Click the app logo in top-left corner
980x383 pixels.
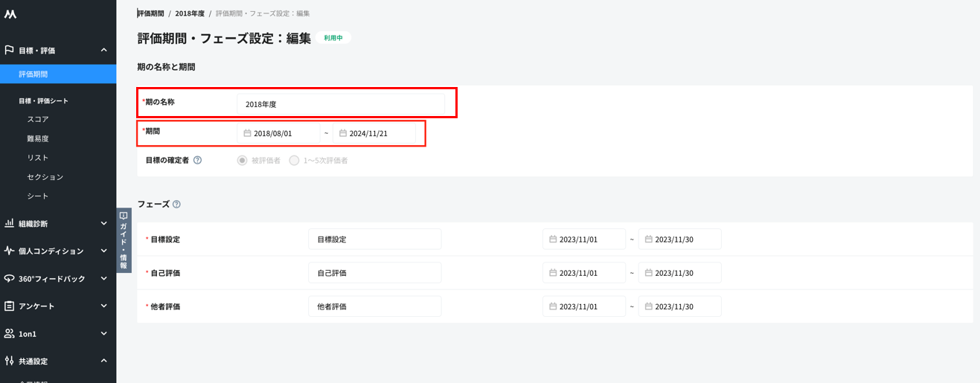coord(10,14)
